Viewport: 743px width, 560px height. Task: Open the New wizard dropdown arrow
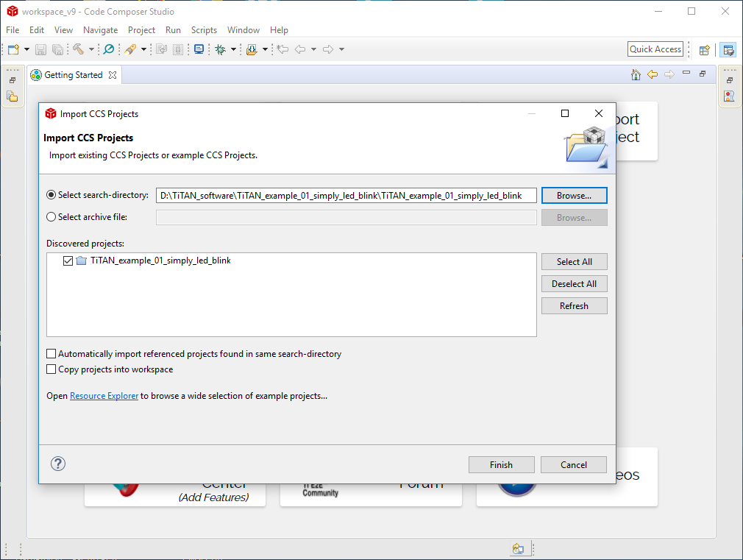coord(26,49)
